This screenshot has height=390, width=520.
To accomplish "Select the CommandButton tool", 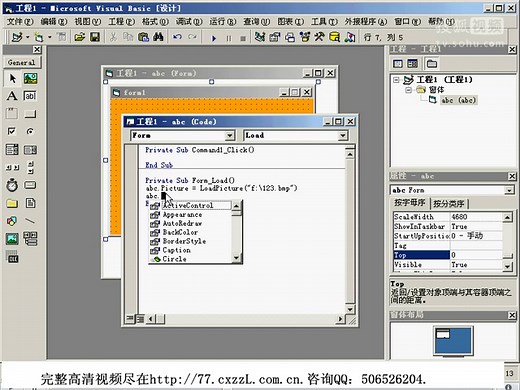I will pos(30,114).
